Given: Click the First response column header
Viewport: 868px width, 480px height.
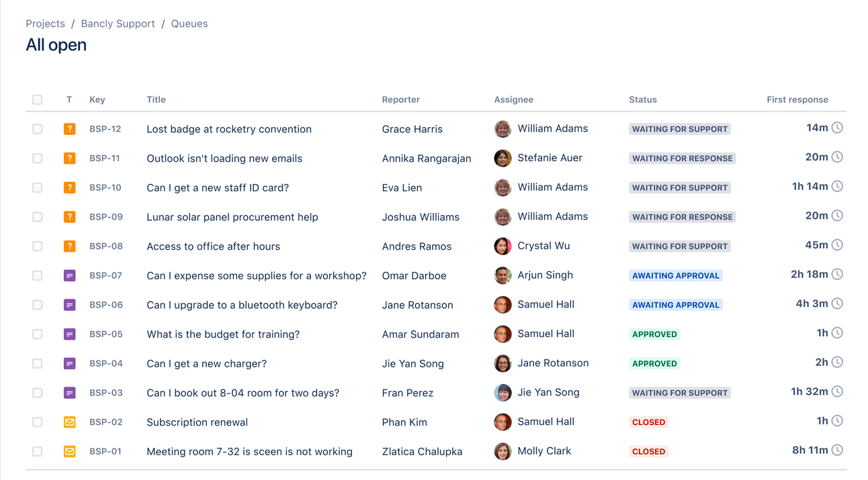Looking at the screenshot, I should point(797,99).
